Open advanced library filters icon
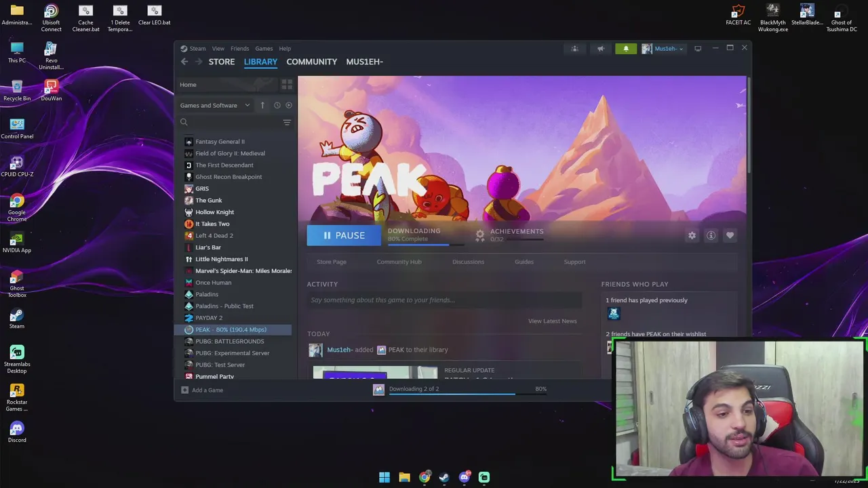 point(287,123)
